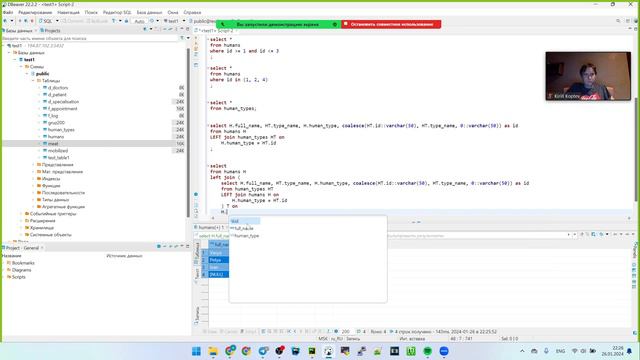Expand the Индексы folder
Viewport: 640px width, 360px height.
(x=33, y=179)
